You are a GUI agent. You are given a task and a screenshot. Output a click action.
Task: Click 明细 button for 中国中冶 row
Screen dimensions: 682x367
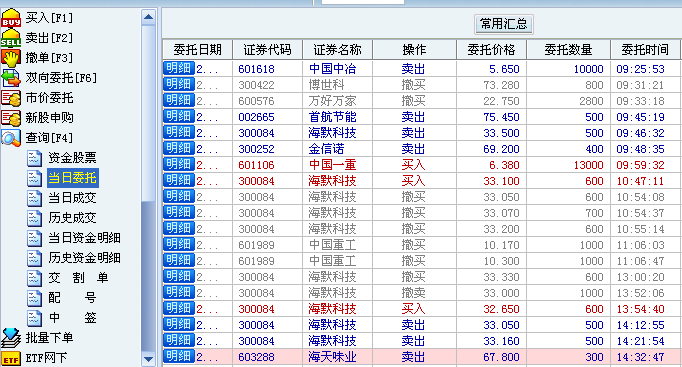point(179,69)
